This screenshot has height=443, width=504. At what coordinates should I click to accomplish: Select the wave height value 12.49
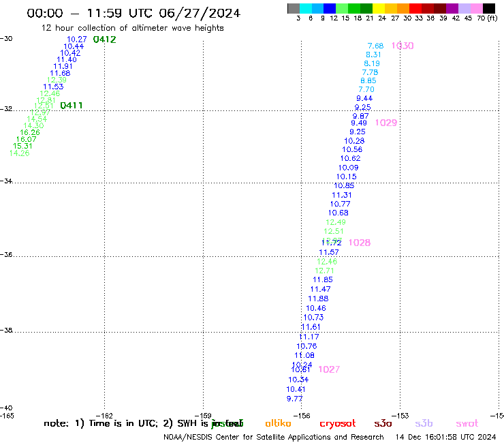click(336, 222)
